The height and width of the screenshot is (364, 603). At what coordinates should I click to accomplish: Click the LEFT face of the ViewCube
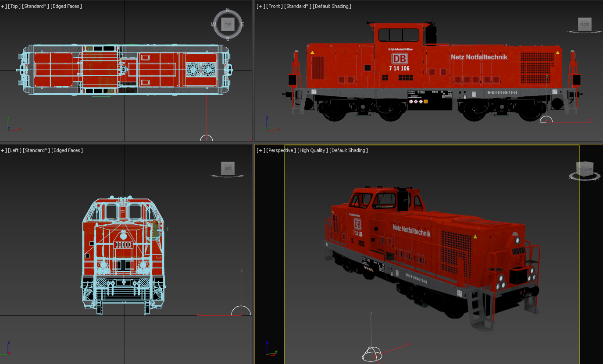228,168
